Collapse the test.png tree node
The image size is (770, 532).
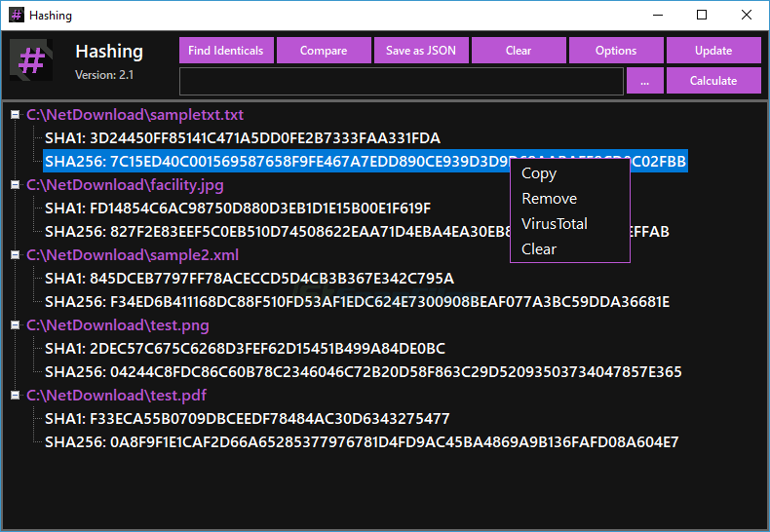[x=16, y=325]
